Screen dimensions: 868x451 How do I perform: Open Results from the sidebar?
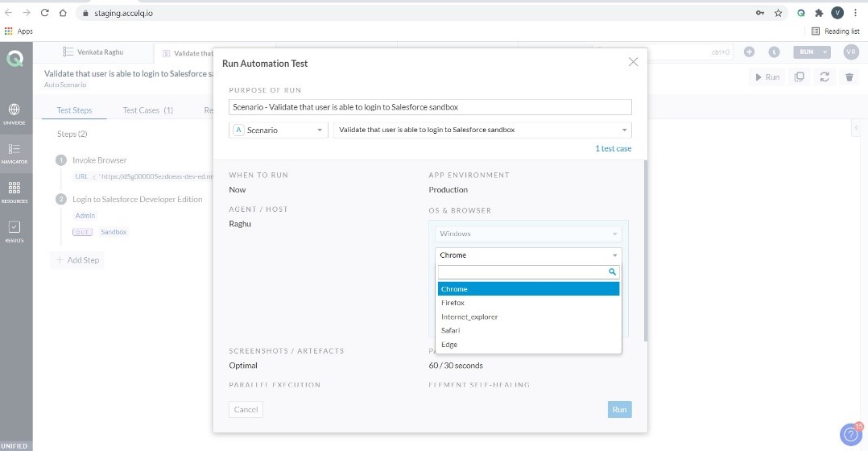click(14, 231)
